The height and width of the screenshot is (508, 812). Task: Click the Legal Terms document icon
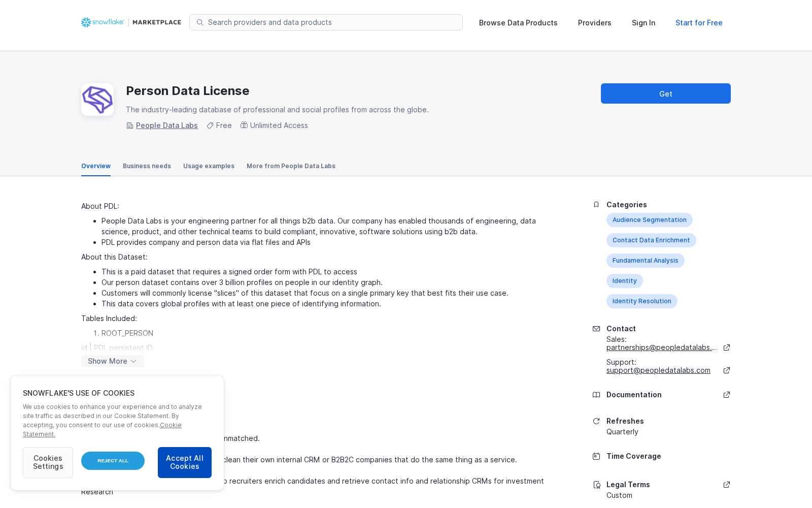click(597, 485)
